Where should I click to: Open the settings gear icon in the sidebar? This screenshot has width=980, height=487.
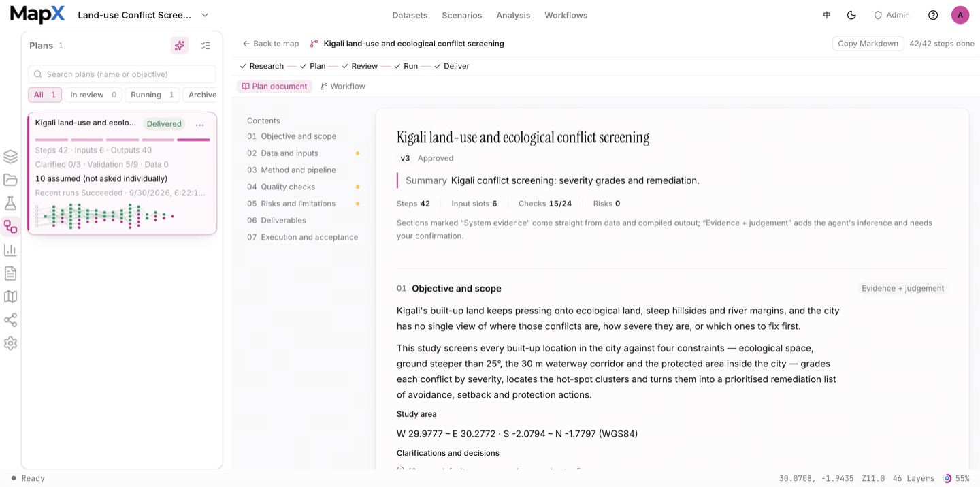[10, 343]
